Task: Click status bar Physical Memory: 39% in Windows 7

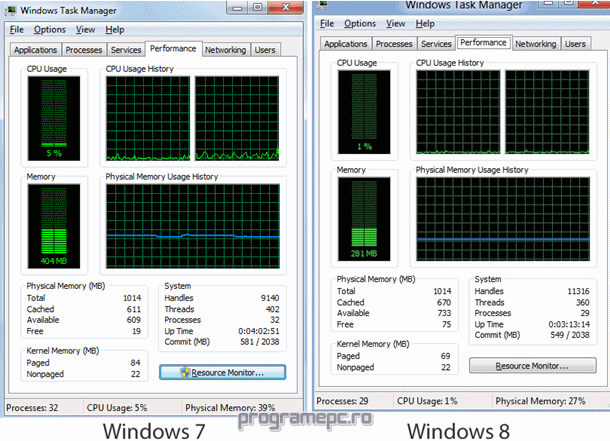Action: [x=230, y=408]
